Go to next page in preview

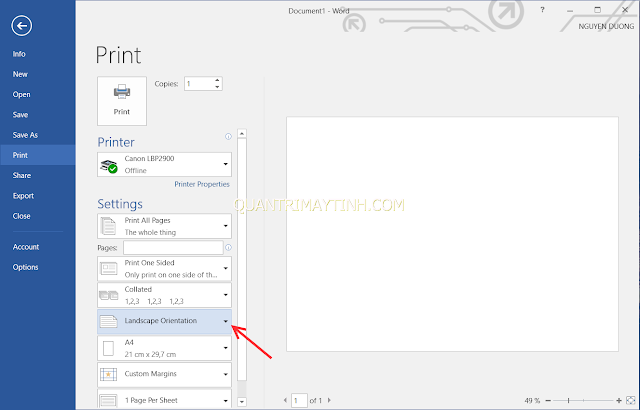pos(329,400)
